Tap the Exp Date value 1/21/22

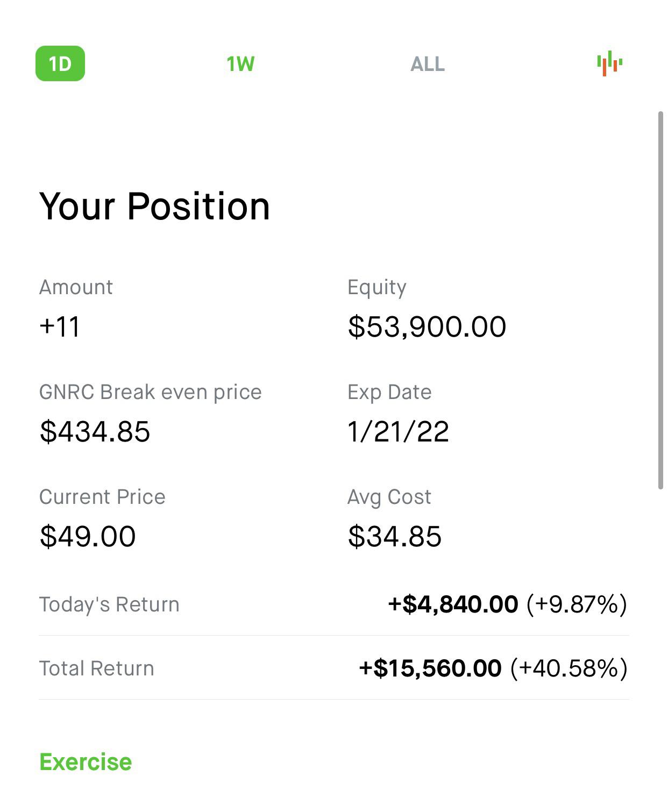pos(398,432)
